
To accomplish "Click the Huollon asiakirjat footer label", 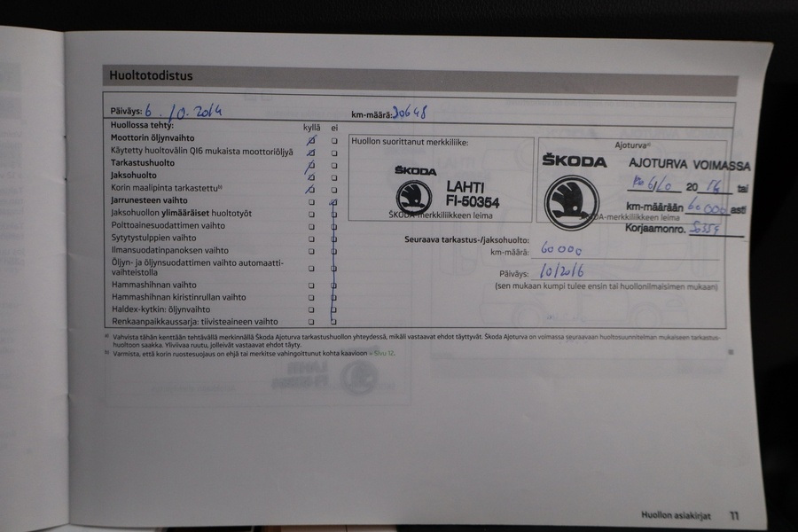I will [x=678, y=514].
